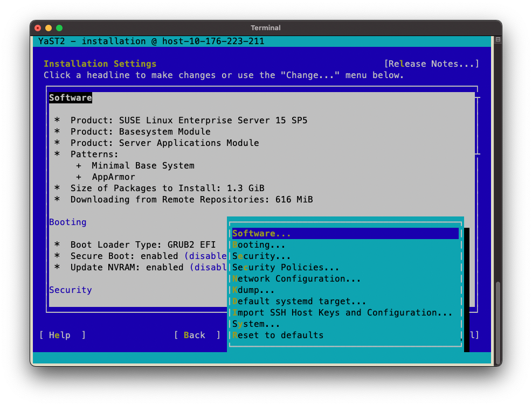Disable Secure Boot via its inline link

205,256
